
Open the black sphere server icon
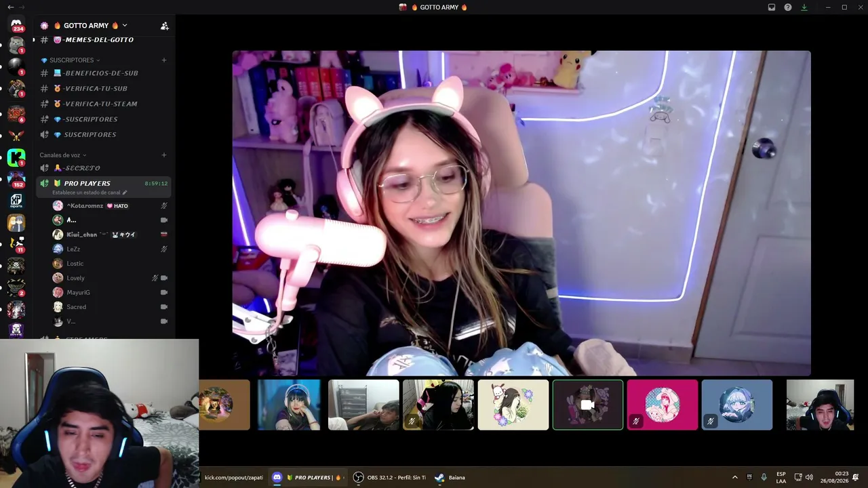click(x=16, y=66)
